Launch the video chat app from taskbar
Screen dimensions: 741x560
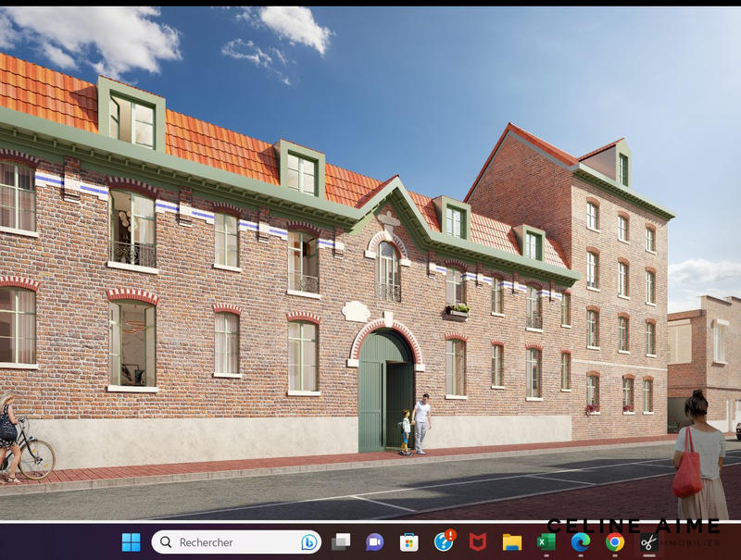point(374,542)
